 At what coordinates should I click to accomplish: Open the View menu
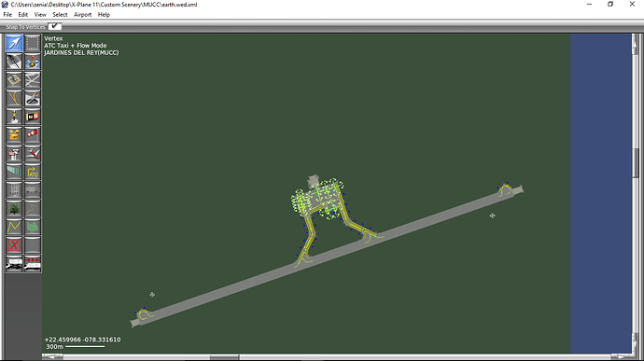pyautogui.click(x=40, y=14)
